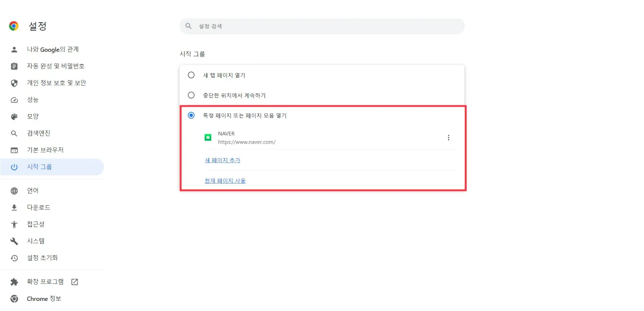Click the 현재 페이지 사용 link

[225, 180]
